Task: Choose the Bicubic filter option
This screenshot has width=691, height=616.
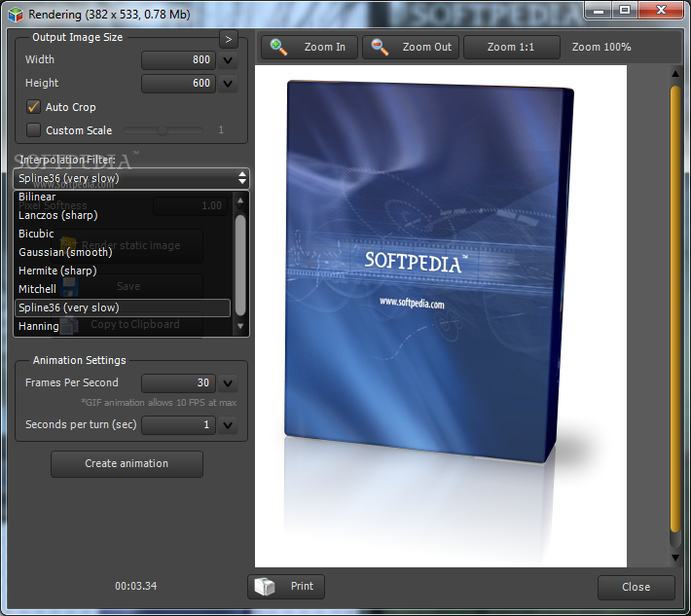Action: click(123, 234)
